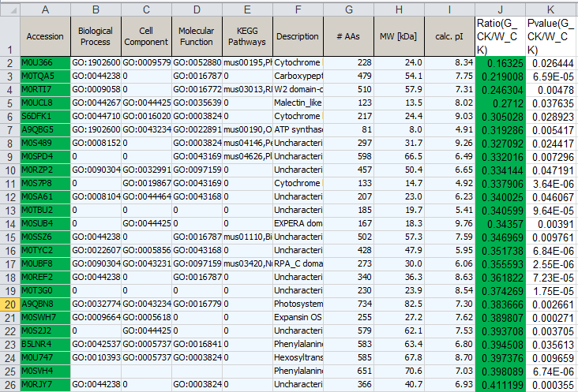
Task: Select accession cell M0TBU2
Action: pyautogui.click(x=45, y=210)
